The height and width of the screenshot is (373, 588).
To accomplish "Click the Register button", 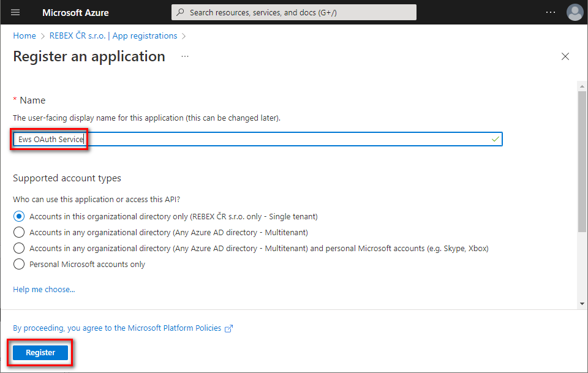I will pos(40,352).
